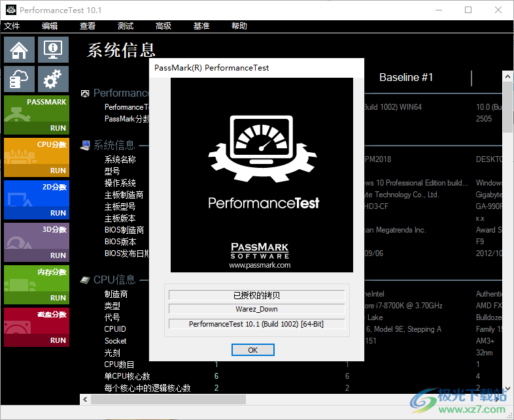Select the Socket row label
Viewport: 514px width, 420px height.
115,341
